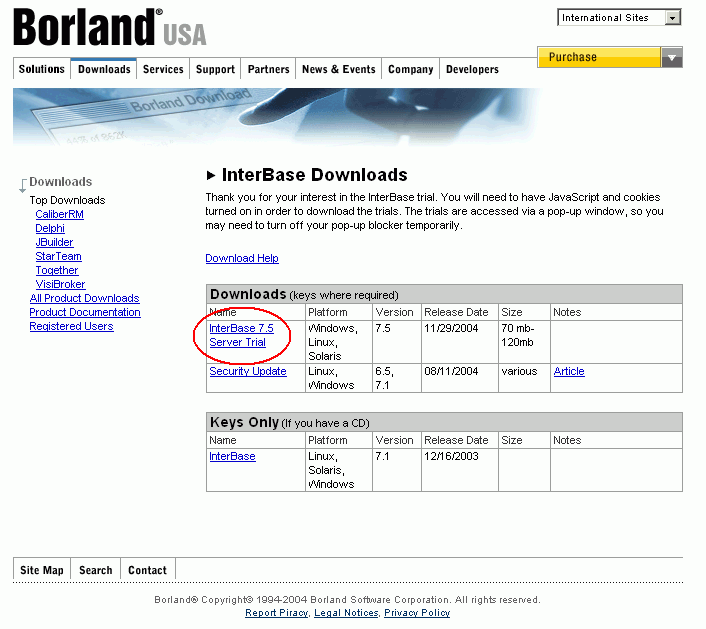Open the CaliberRM download link
Image resolution: width=706 pixels, height=629 pixels.
(x=59, y=214)
